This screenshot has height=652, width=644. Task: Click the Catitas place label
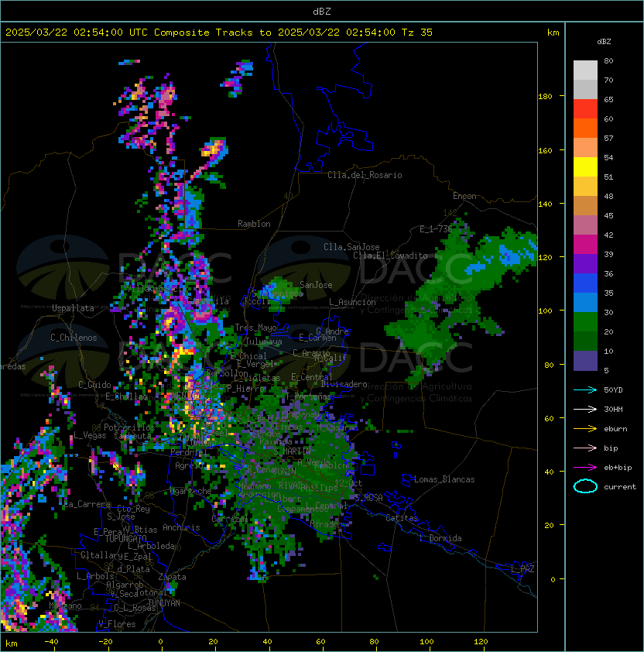click(402, 518)
